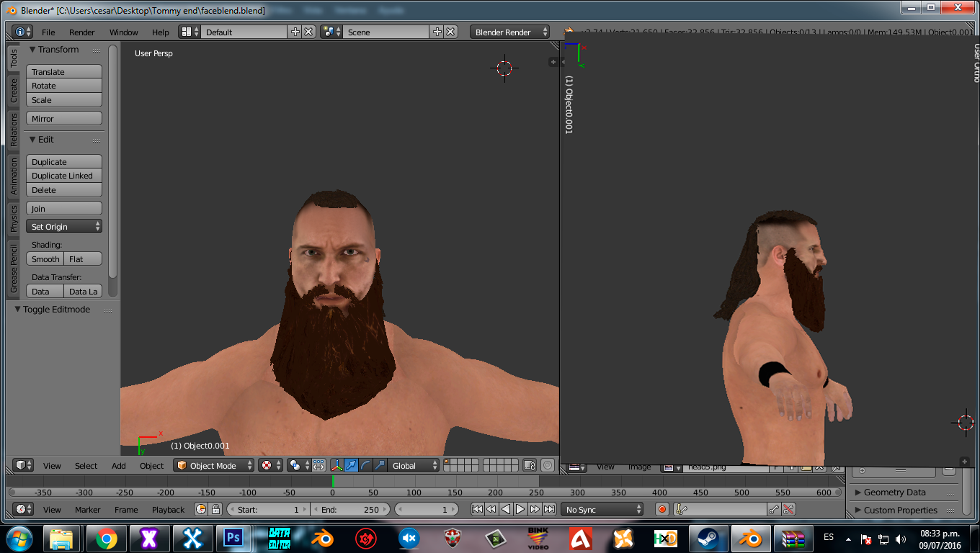Open the Set Origin dropdown
The height and width of the screenshot is (553, 980).
coord(64,226)
